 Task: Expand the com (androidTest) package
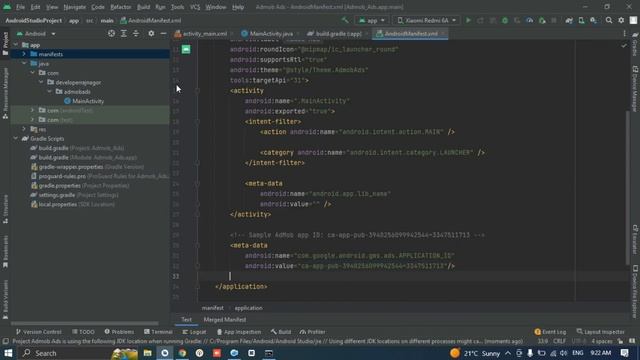32,110
